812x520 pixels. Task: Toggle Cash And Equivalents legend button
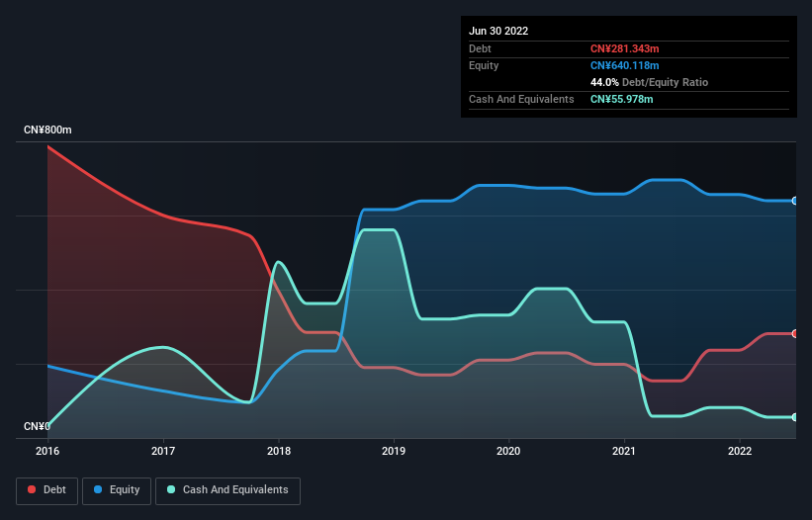[227, 490]
